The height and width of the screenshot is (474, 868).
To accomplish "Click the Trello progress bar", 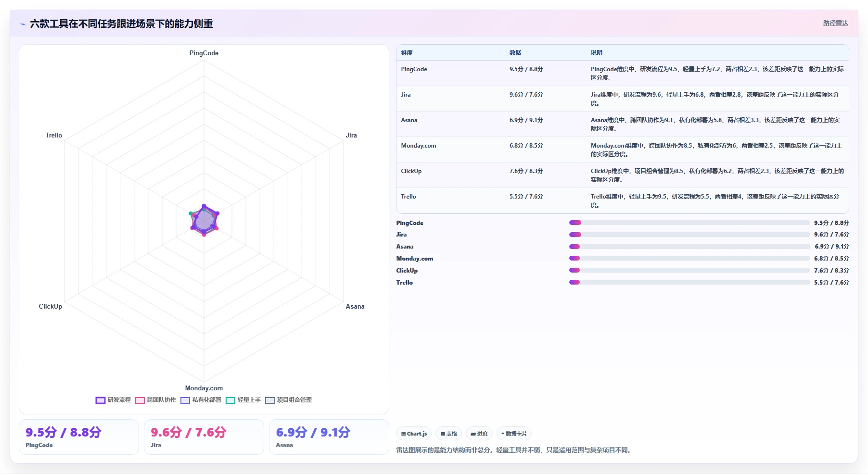I will (x=689, y=283).
